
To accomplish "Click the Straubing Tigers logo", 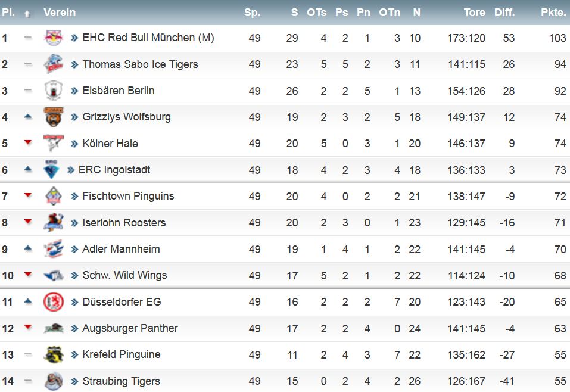I will pyautogui.click(x=54, y=381).
